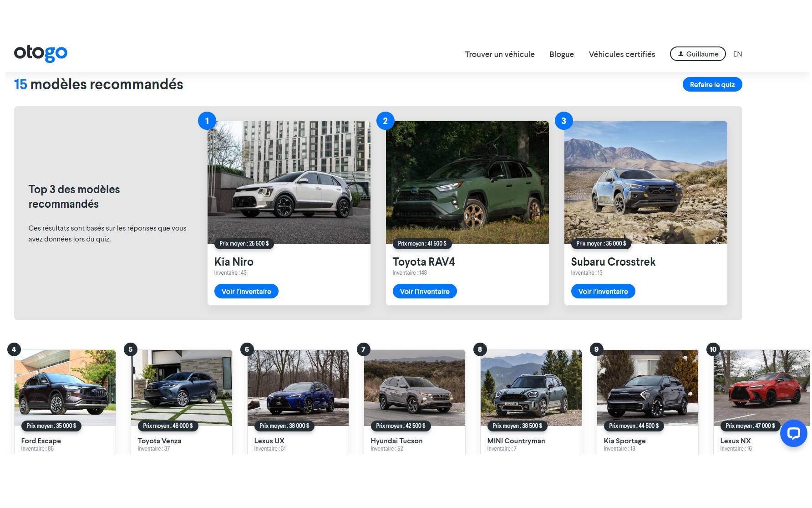Viewport: 812px width, 508px height.
Task: Open Véhicules certifiés page
Action: click(622, 54)
